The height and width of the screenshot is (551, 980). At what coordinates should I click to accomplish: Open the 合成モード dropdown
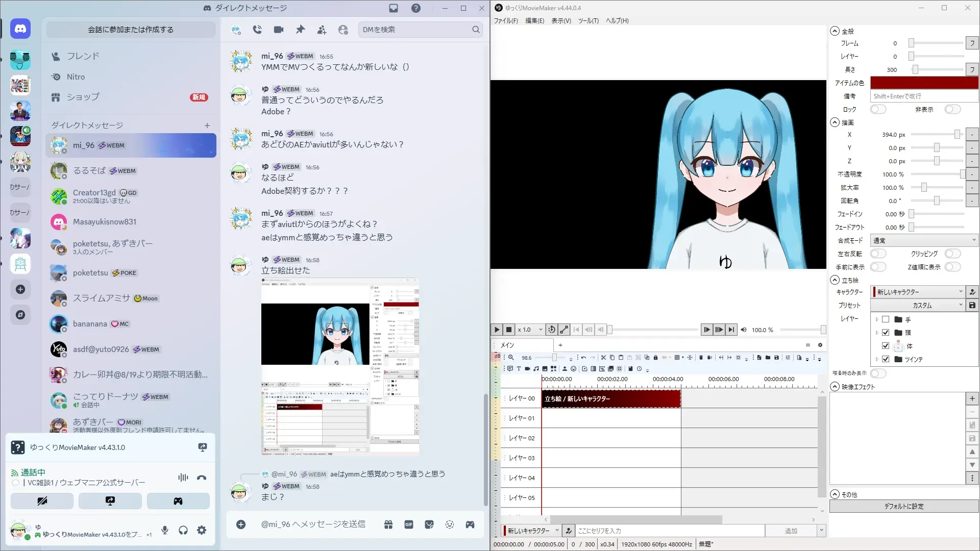pos(924,240)
